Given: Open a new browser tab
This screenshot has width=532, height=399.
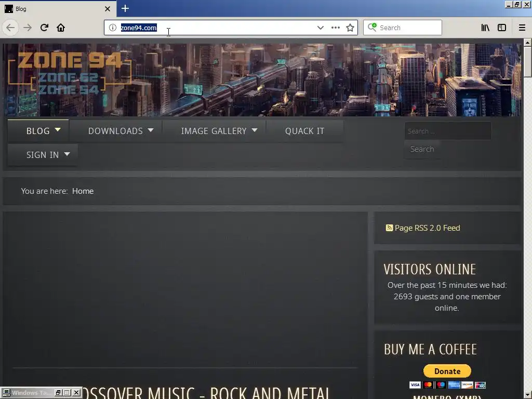Looking at the screenshot, I should [125, 8].
